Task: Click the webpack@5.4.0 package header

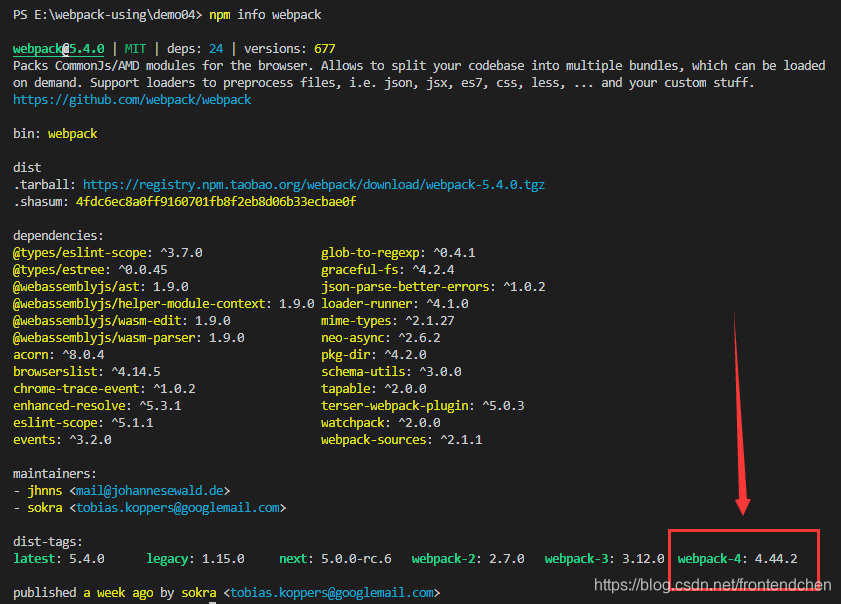Action: (x=59, y=49)
